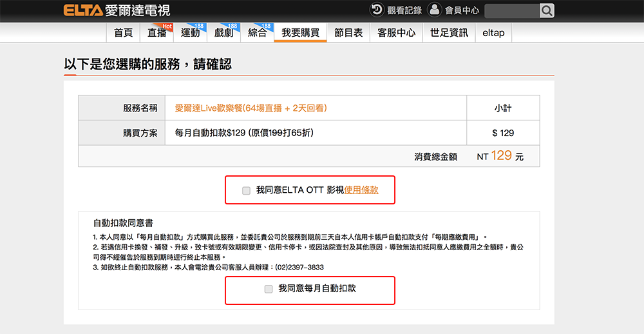
Task: Click the 以下是您選購的服務，請確認 heading
Action: tap(148, 64)
